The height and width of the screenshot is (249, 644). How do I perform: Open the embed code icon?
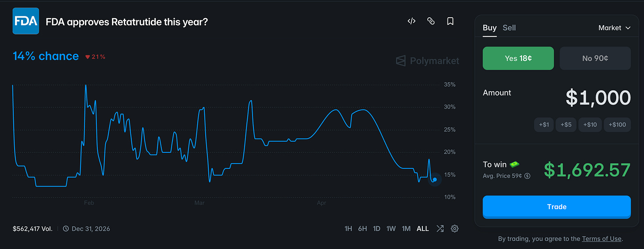[x=411, y=21]
